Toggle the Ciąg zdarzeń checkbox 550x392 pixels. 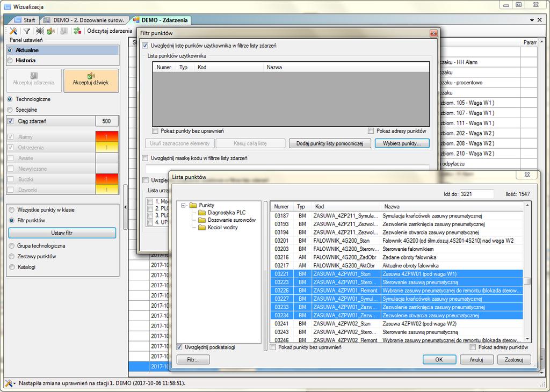tap(11, 121)
